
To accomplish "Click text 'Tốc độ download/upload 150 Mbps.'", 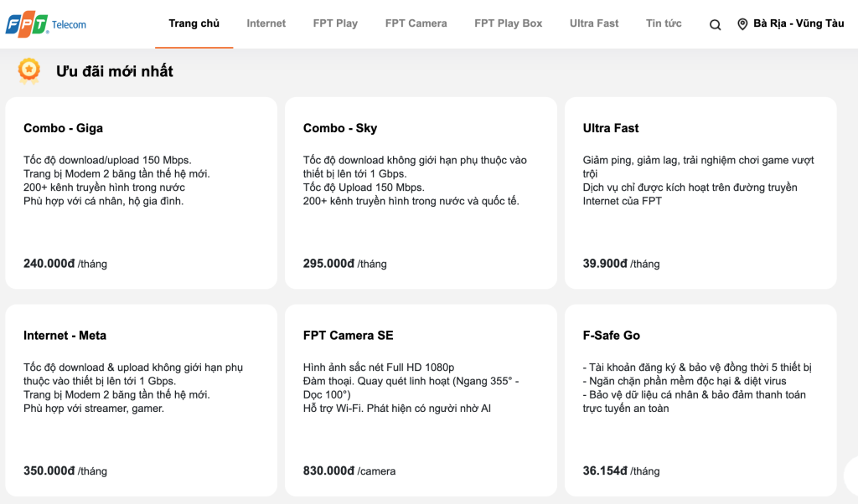I will click(x=107, y=160).
